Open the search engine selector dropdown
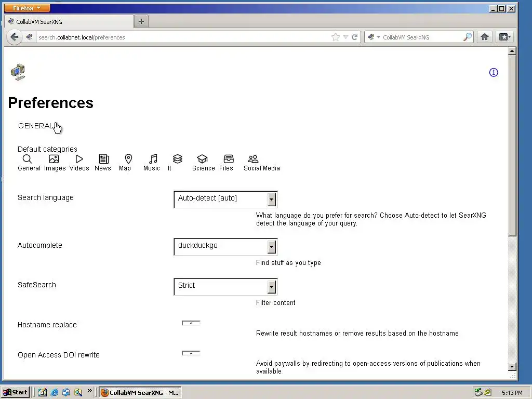 (x=374, y=37)
